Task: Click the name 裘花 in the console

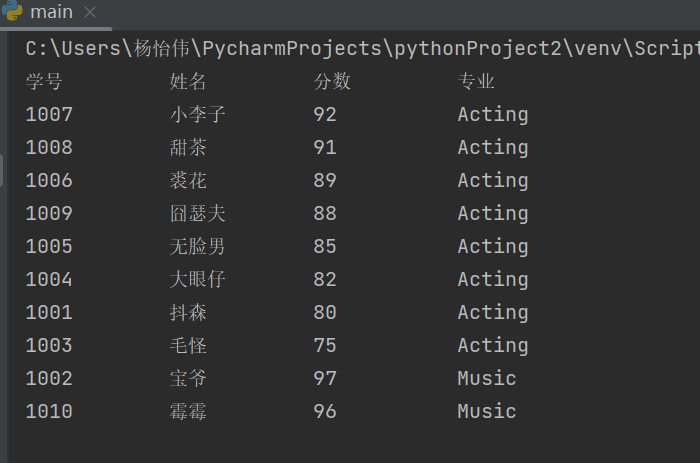Action: (x=188, y=181)
